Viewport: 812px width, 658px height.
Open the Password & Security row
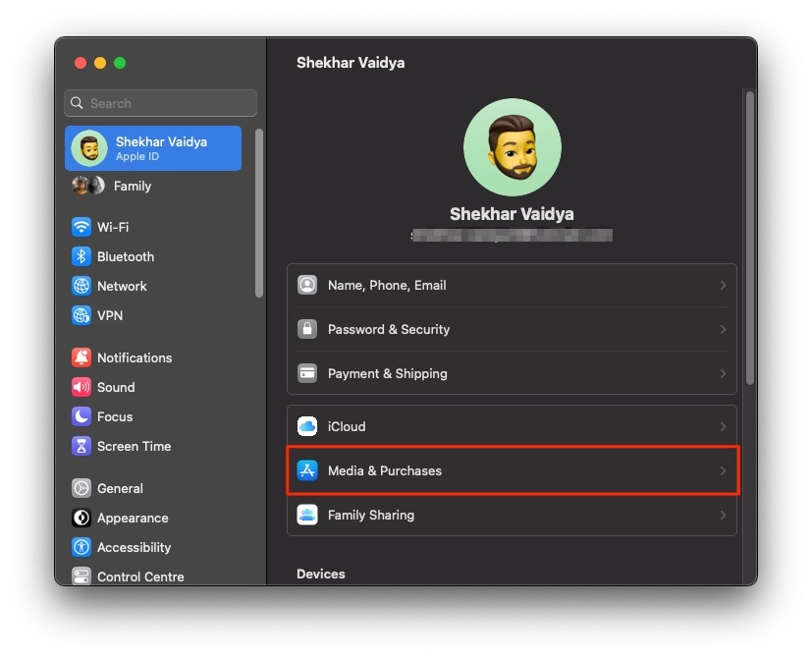(x=512, y=329)
